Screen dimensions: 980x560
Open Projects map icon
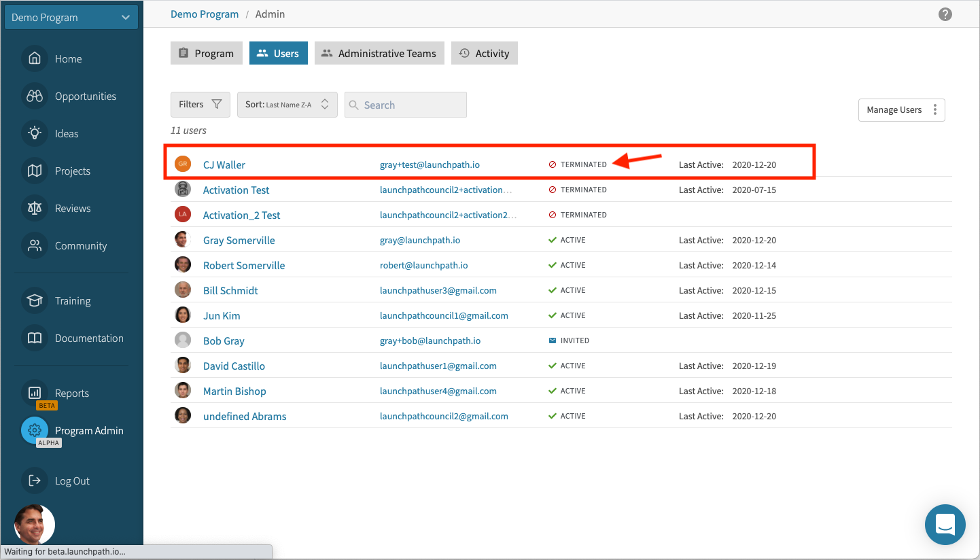(x=35, y=171)
